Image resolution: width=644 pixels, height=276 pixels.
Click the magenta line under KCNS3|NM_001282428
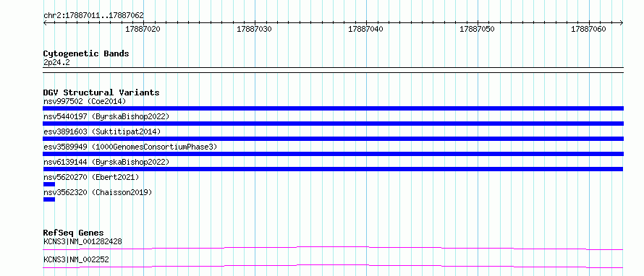point(333,248)
